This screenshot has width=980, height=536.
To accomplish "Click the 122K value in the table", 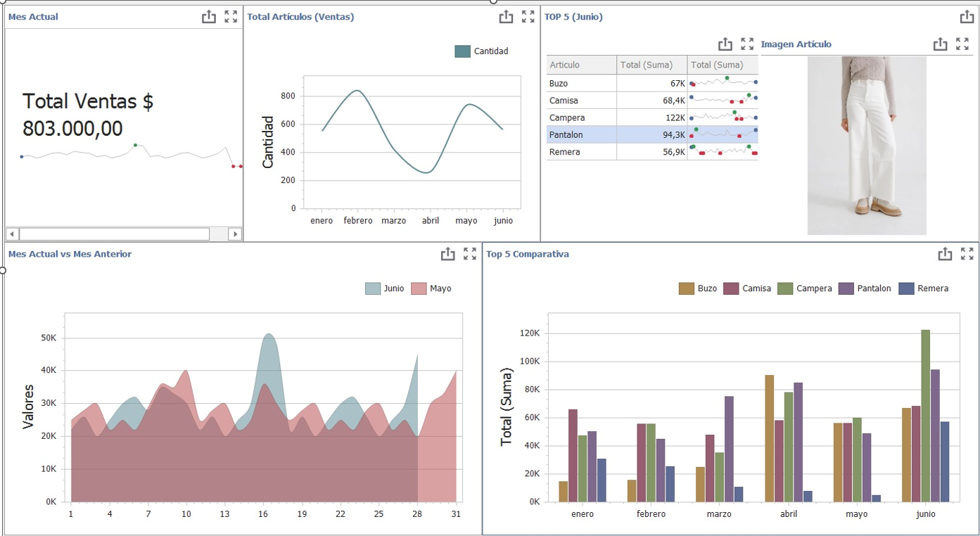I will point(675,117).
